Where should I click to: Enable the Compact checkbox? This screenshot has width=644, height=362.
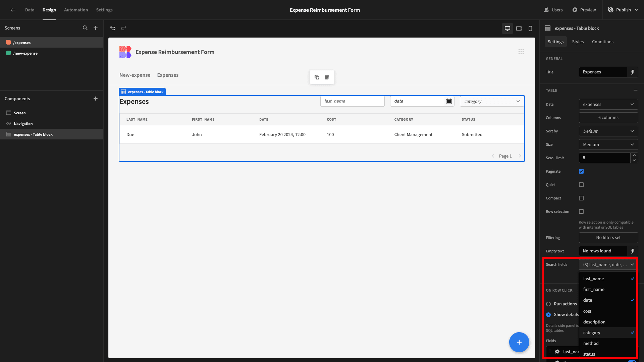581,198
